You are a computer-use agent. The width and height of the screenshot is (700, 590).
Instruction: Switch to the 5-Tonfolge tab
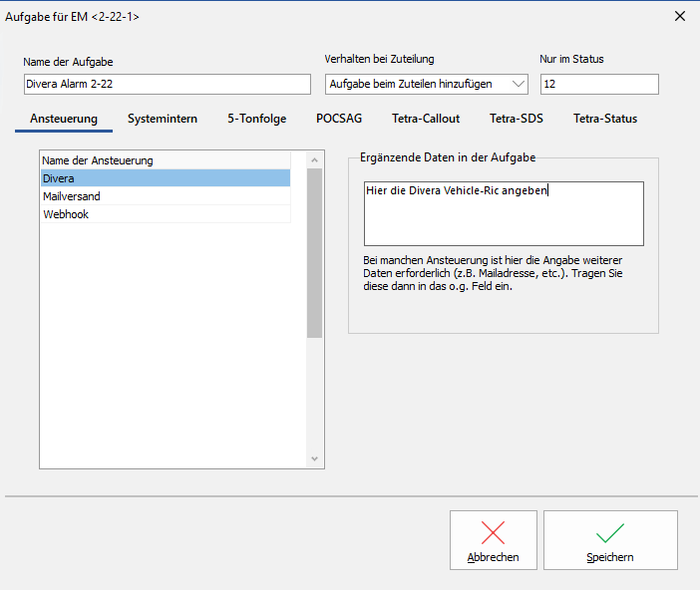pos(256,119)
